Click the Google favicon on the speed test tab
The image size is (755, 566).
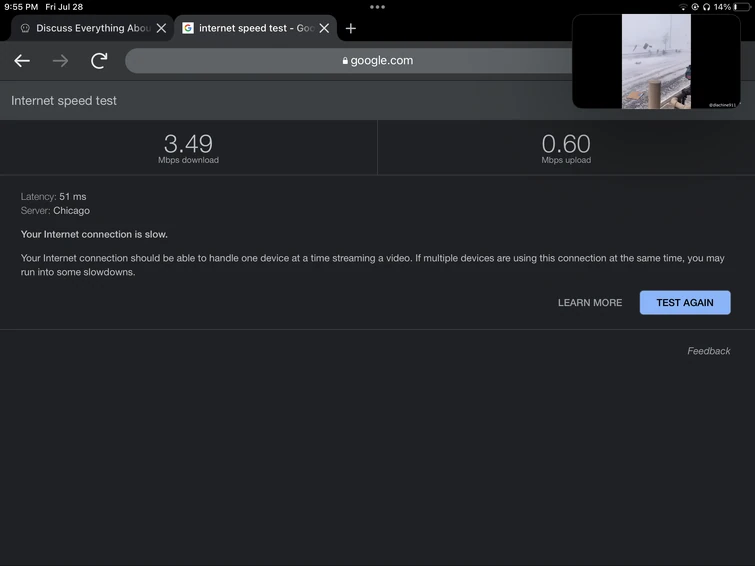[188, 28]
